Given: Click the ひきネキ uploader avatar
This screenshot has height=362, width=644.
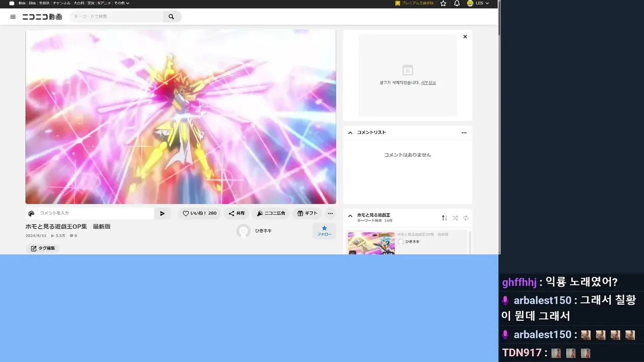Looking at the screenshot, I should pos(244,231).
